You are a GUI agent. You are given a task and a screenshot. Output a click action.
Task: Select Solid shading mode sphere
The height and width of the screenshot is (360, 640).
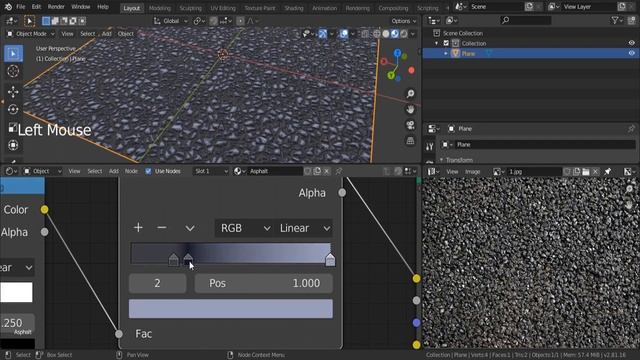(386, 34)
